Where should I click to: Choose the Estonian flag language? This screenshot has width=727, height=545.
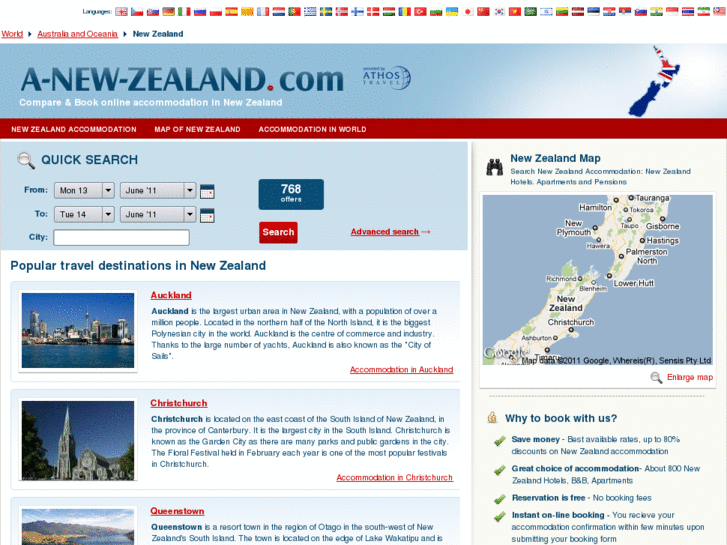point(593,12)
